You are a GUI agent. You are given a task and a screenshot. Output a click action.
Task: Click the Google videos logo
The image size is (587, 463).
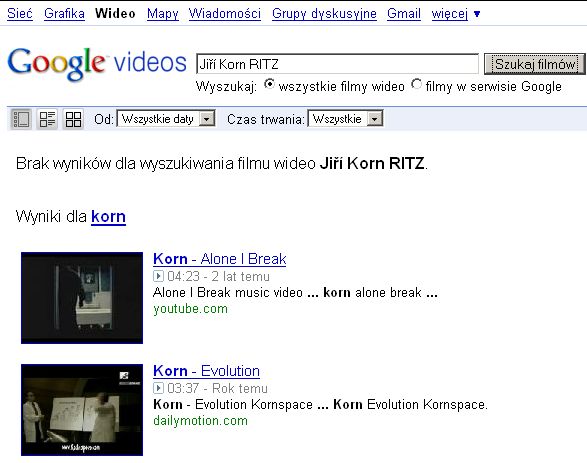[97, 64]
